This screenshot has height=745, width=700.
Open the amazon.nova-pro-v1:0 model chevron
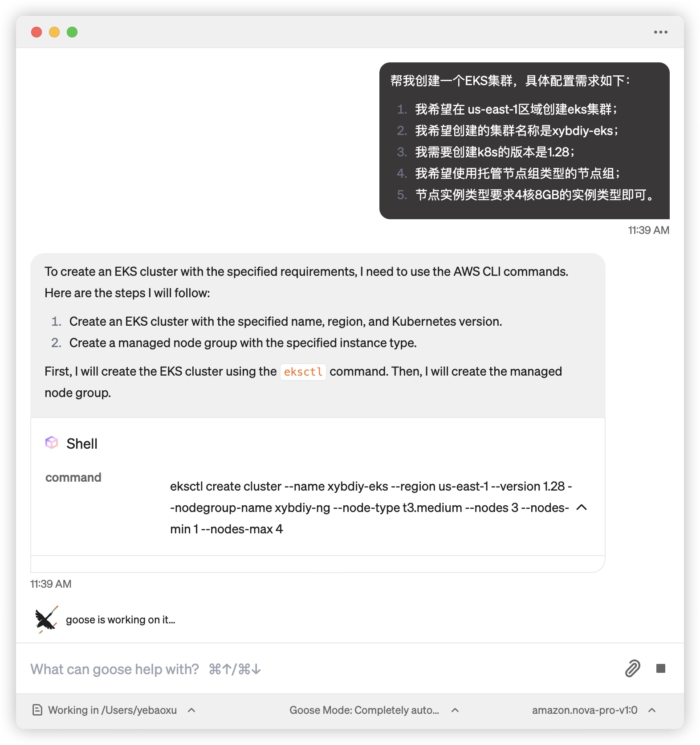(x=652, y=710)
